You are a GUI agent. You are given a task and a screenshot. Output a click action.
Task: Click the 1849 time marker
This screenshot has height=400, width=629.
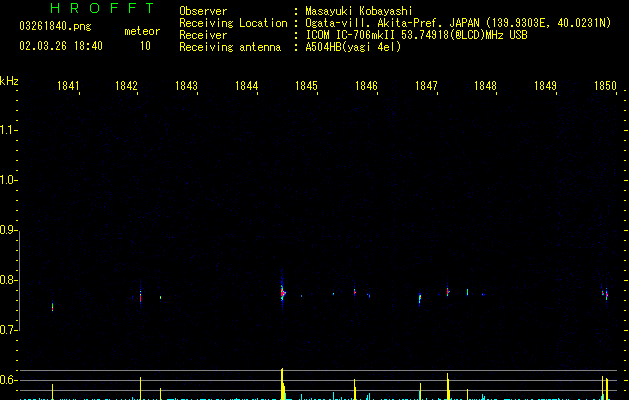[x=545, y=86]
